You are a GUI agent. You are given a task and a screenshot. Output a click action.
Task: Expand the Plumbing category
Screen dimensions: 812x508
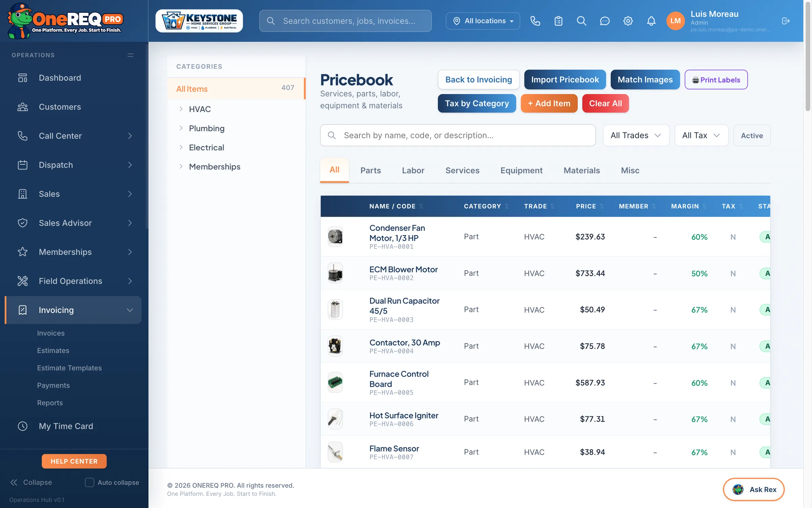coord(181,128)
